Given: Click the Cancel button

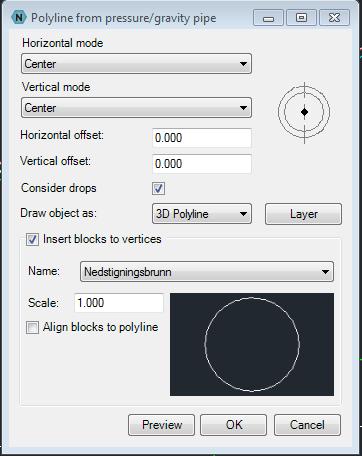Looking at the screenshot, I should pos(307,425).
